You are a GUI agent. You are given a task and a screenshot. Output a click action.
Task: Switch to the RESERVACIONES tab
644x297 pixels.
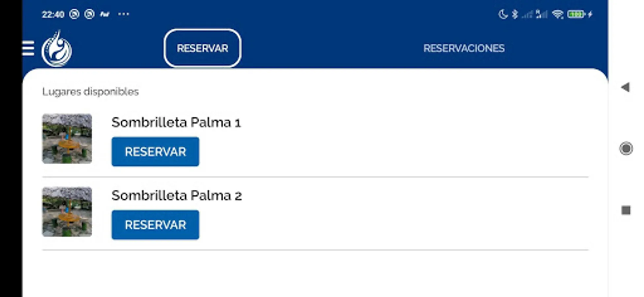464,48
